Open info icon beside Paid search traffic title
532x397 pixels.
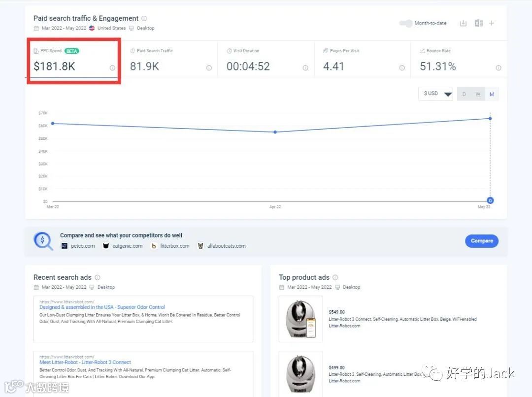(144, 18)
